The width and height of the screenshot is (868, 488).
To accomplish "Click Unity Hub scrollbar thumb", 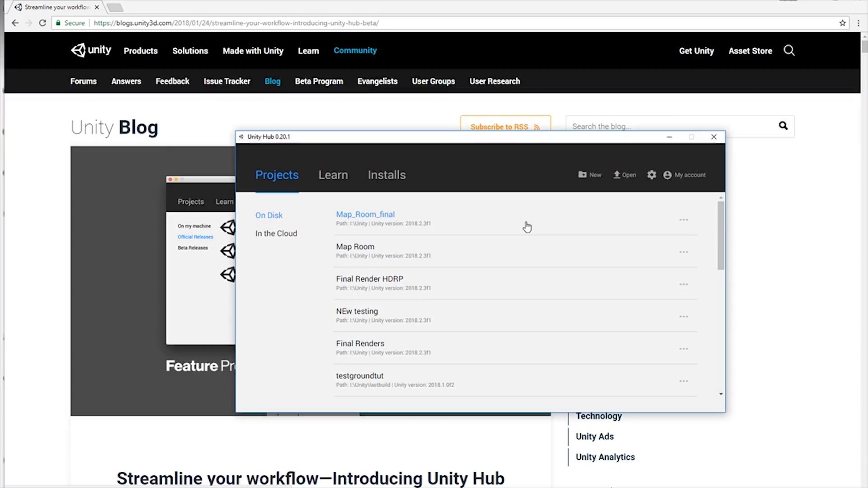I will tap(721, 235).
